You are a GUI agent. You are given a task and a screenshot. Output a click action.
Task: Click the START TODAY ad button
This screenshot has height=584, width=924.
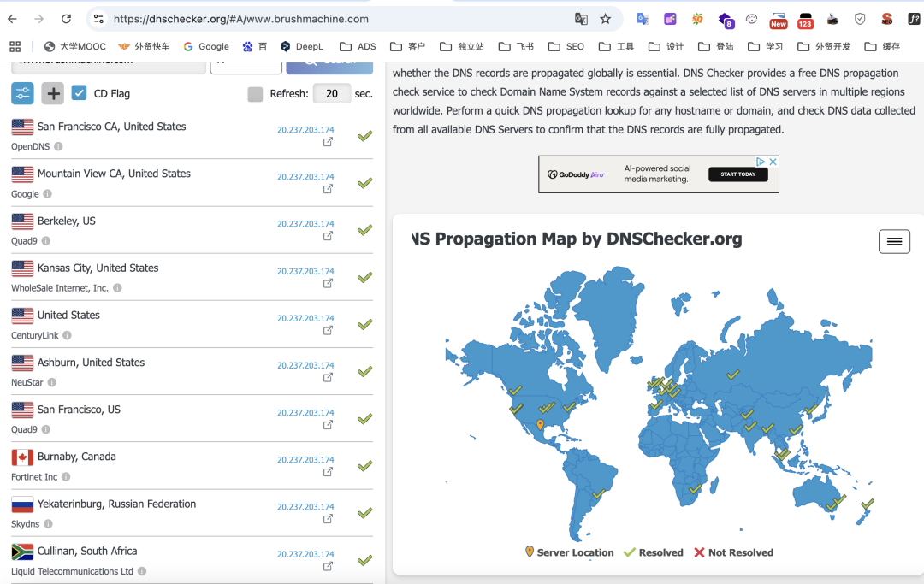(737, 174)
